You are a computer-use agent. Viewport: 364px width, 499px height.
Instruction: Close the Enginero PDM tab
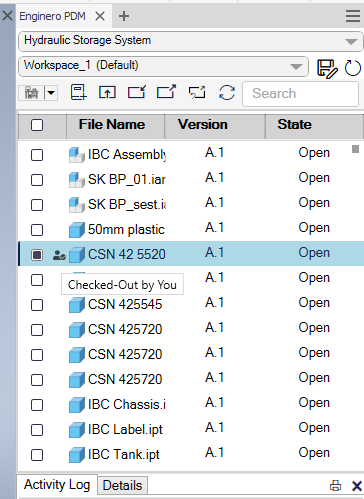tap(100, 16)
